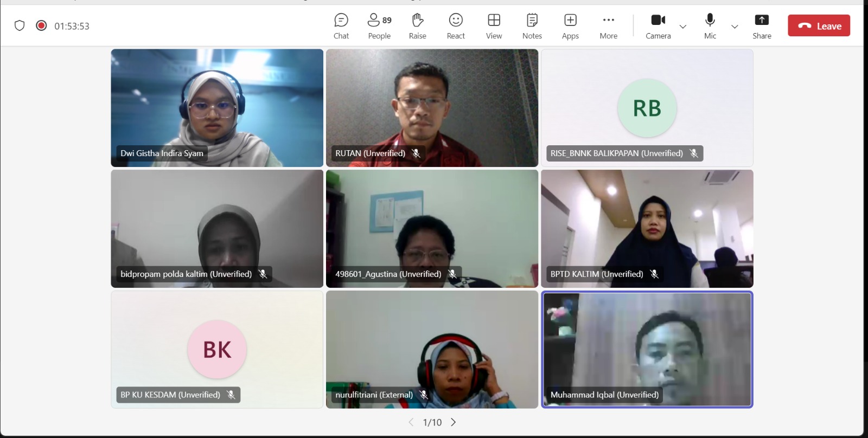Select bidpropam polda kaltim video tile
Image resolution: width=868 pixels, height=438 pixels.
coord(217,228)
